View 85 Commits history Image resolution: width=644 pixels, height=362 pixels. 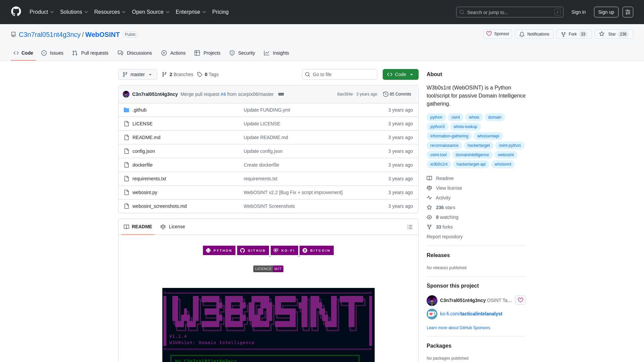click(397, 94)
